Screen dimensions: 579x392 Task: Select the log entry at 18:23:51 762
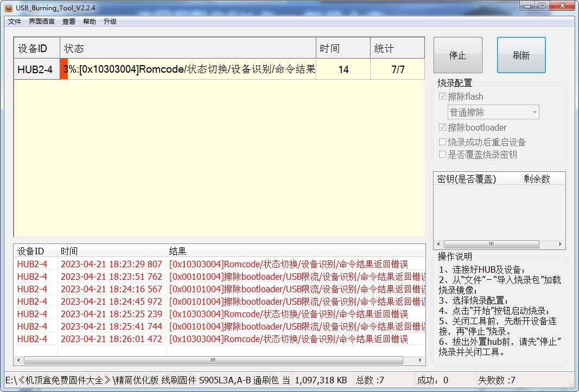point(219,277)
